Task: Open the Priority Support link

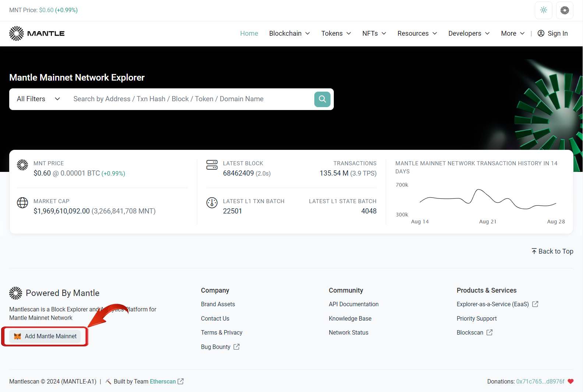Action: 477,318
